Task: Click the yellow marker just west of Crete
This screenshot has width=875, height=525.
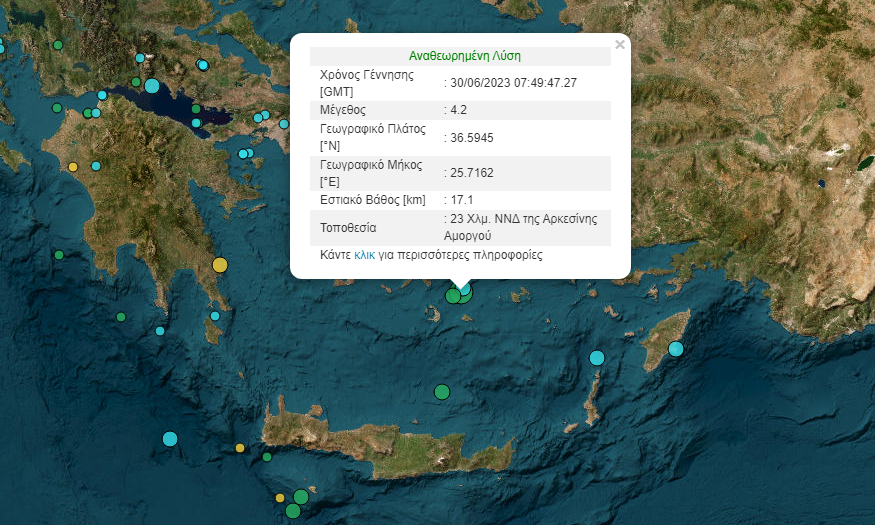Action: tap(240, 448)
